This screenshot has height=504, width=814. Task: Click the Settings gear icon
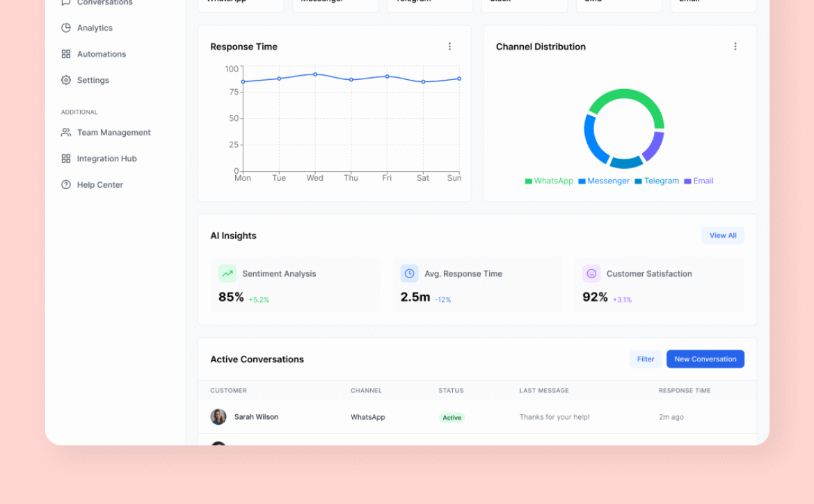66,80
